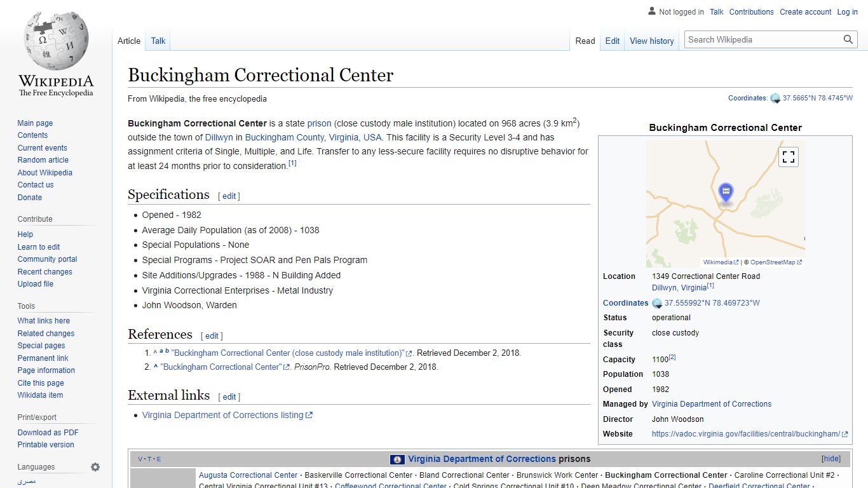This screenshot has width=868, height=488.
Task: Select the Read tab
Action: coord(585,41)
